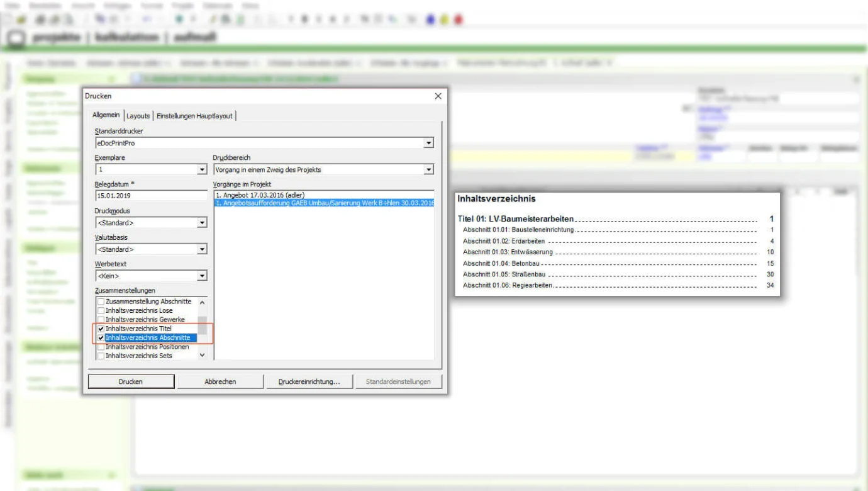Tick the Inhaltsverzeichnis Gewerke checkbox
The image size is (868, 491).
coord(101,320)
